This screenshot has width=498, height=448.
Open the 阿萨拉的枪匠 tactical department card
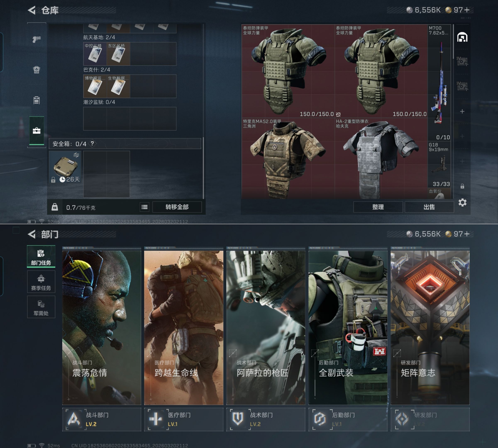(266, 327)
